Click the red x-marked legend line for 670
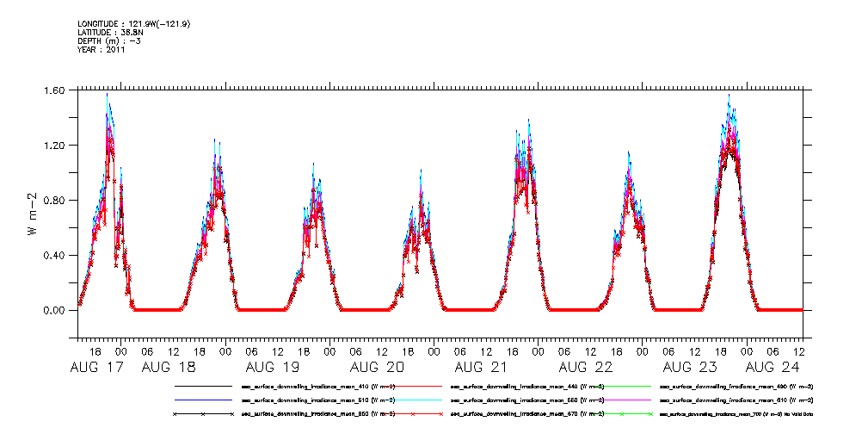This screenshot has height=434, width=868. pyautogui.click(x=413, y=414)
